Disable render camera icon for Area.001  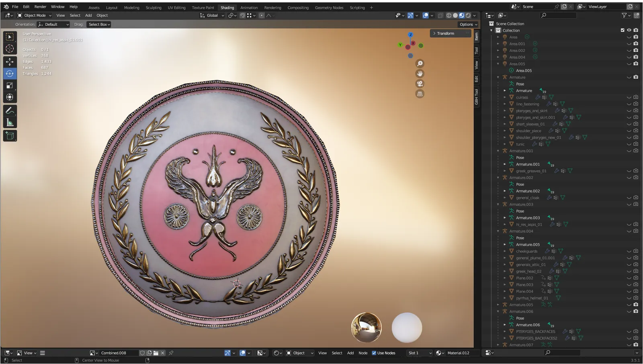point(636,43)
